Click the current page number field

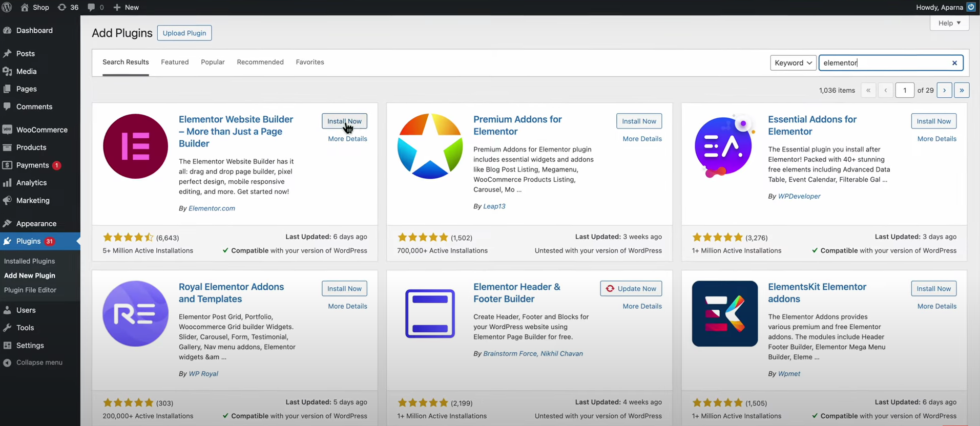(905, 90)
